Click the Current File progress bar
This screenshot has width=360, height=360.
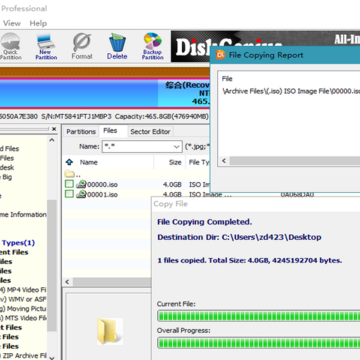(x=258, y=316)
